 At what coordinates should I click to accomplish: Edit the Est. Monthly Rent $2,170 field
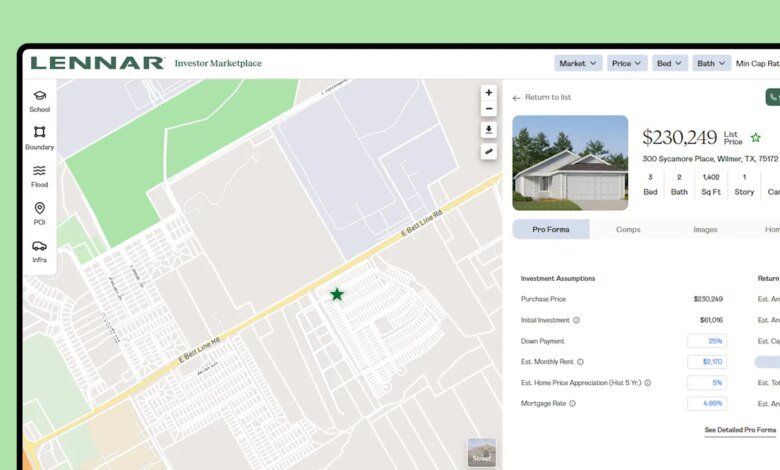[706, 362]
